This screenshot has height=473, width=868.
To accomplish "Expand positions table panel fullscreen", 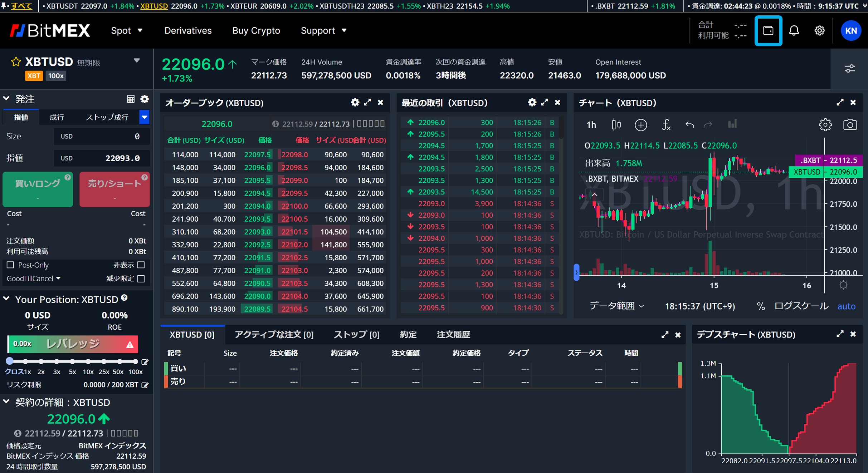I will pos(665,335).
